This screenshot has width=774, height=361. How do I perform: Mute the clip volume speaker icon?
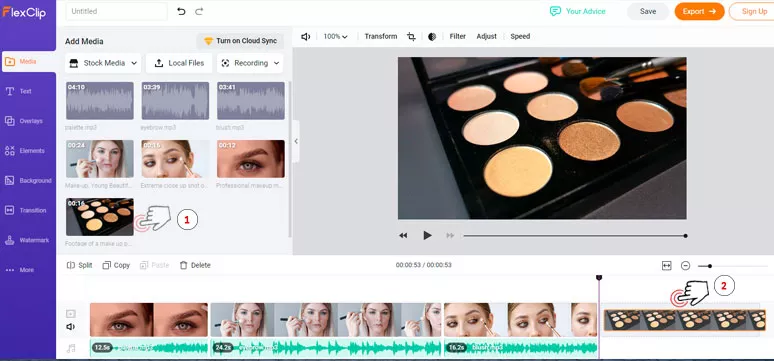[306, 37]
